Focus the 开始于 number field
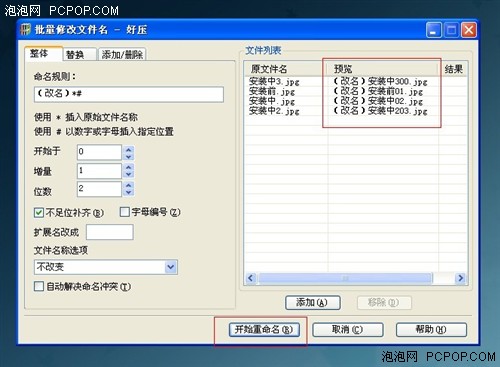 pyautogui.click(x=99, y=152)
